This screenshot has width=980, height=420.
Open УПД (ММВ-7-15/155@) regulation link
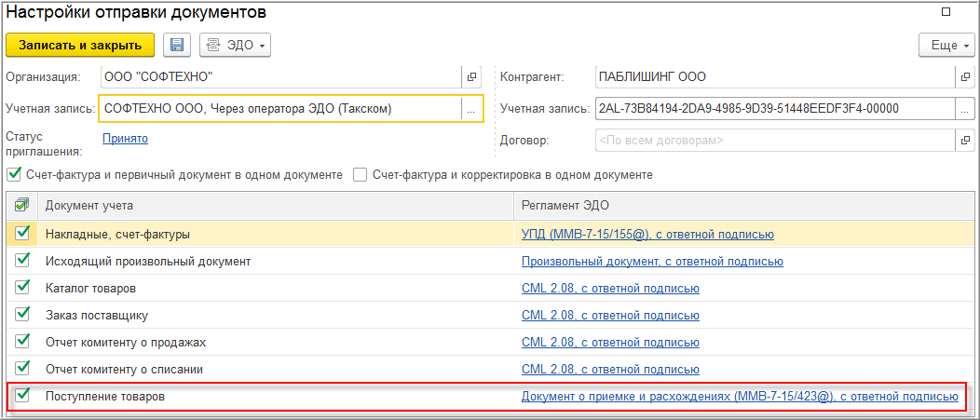pyautogui.click(x=647, y=235)
